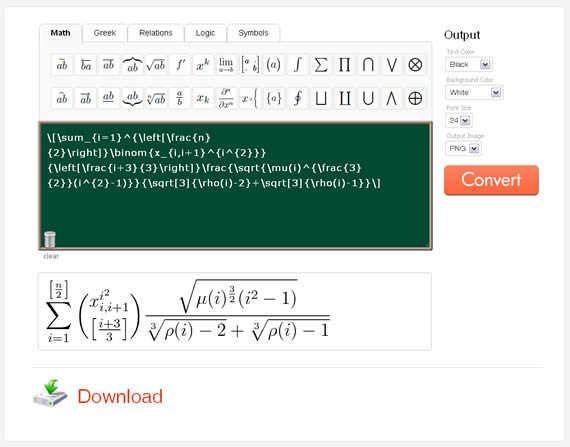Insert the big union (cup) symbol
The height and width of the screenshot is (447, 570).
368,98
